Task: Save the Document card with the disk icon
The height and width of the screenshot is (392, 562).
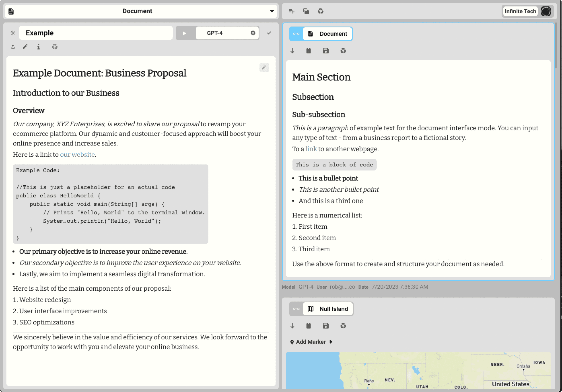Action: pos(326,51)
